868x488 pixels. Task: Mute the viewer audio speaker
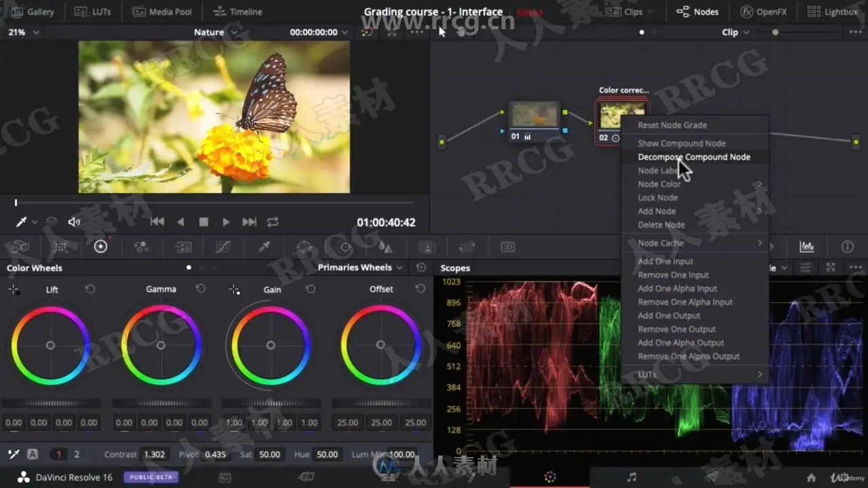coord(74,222)
